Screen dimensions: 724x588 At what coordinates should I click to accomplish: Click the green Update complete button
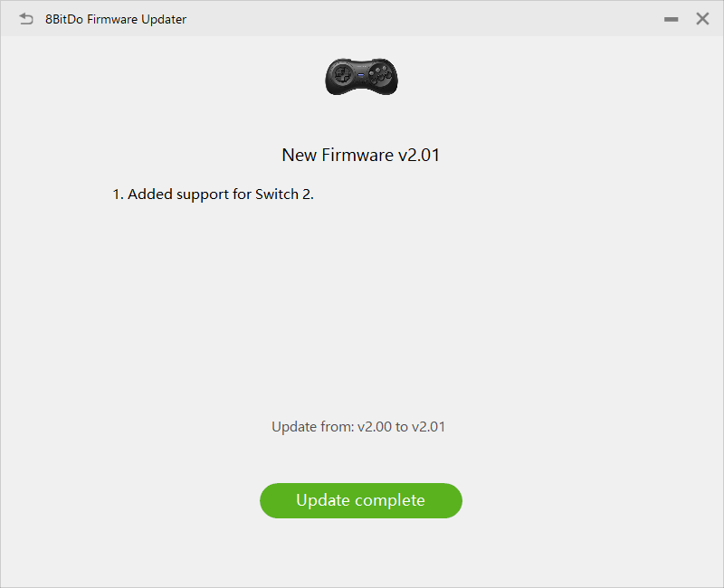point(361,500)
